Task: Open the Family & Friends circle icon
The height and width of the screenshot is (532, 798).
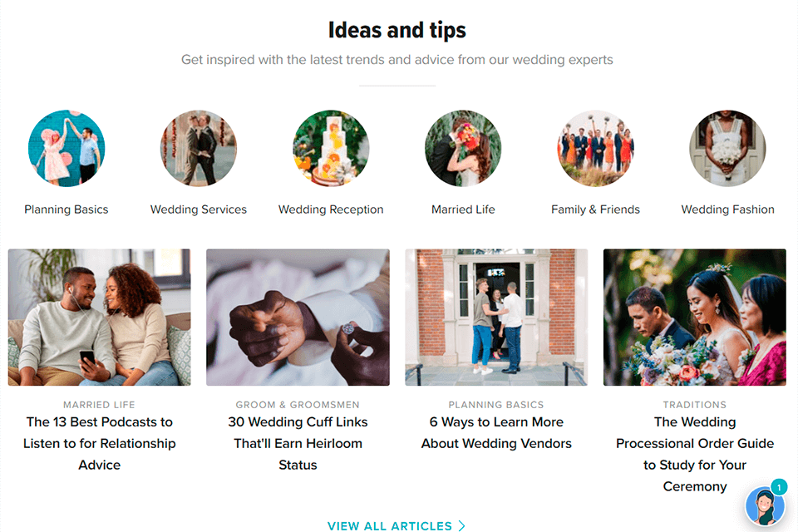Action: [x=595, y=149]
